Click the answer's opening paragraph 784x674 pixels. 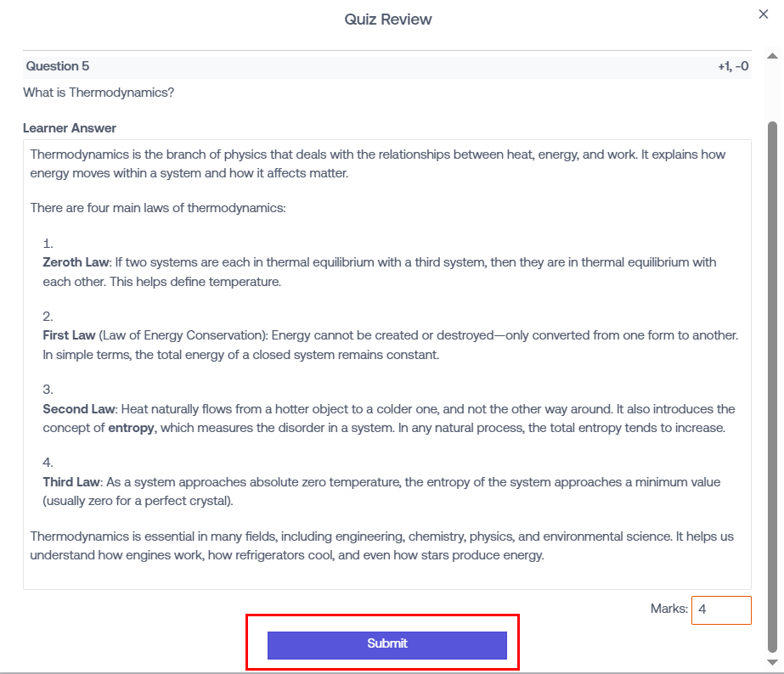point(378,164)
